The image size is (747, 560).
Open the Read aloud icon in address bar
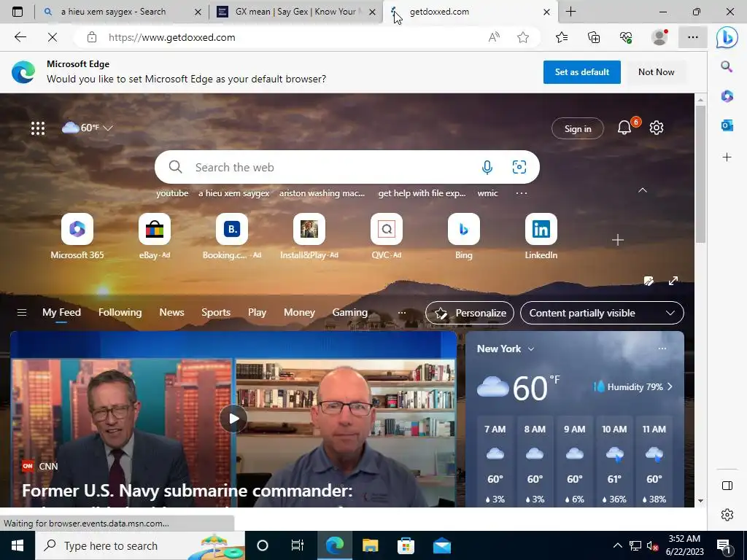tap(494, 37)
